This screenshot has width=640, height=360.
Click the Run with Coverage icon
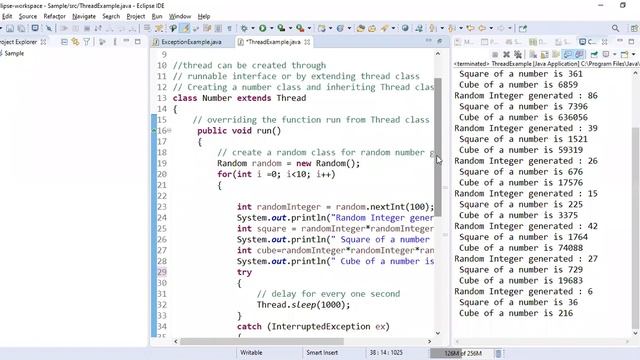tap(281, 28)
